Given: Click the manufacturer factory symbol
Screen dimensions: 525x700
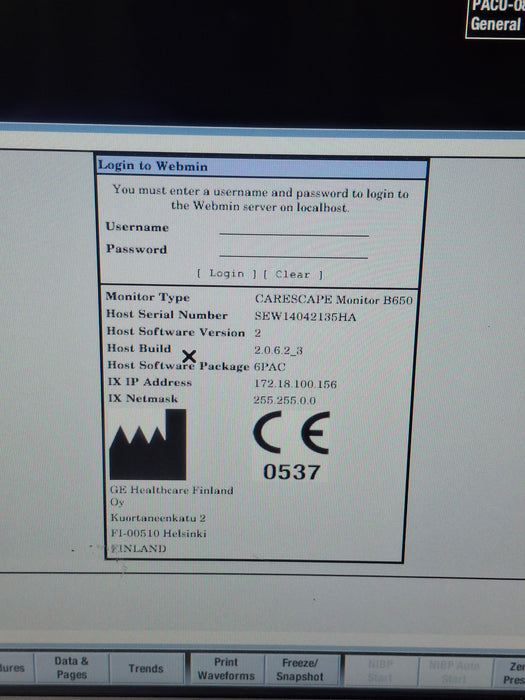Looking at the screenshot, I should pos(148,444).
